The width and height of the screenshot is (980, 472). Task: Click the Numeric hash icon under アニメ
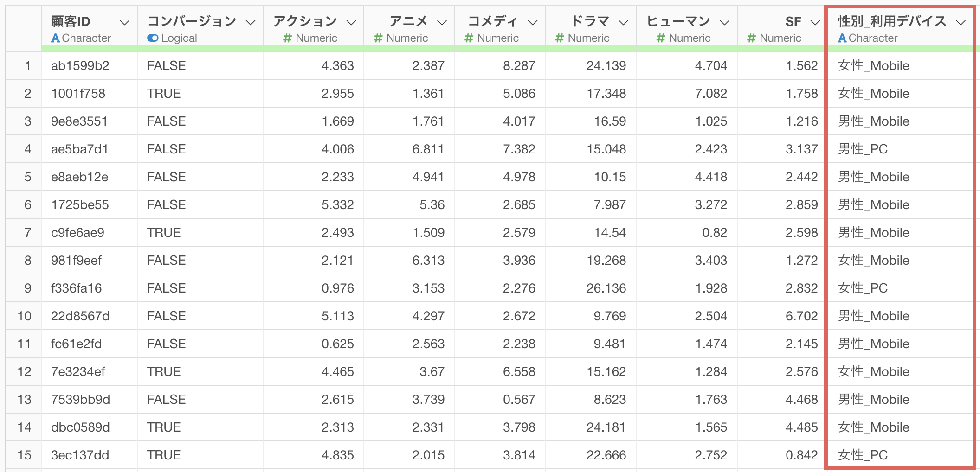[x=378, y=38]
